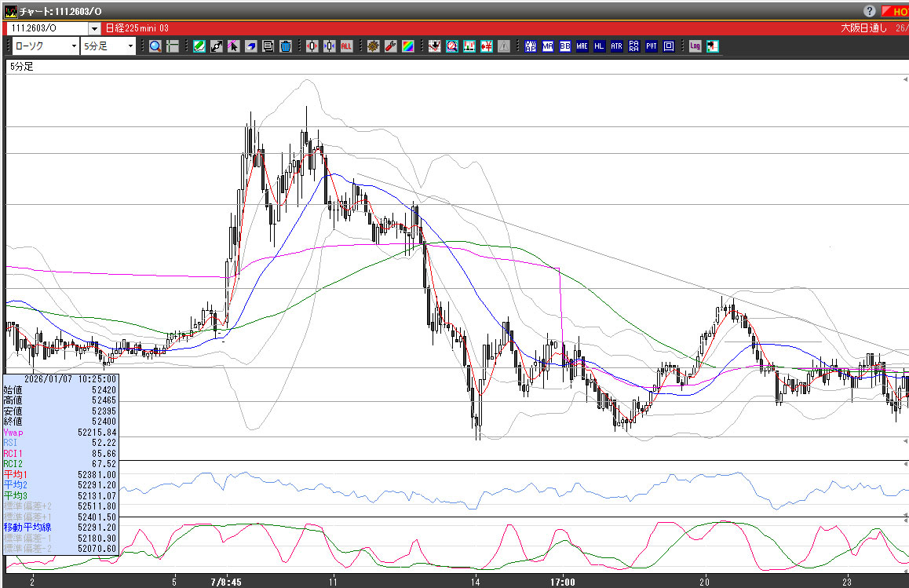Open the wrench settings icon
This screenshot has height=588, width=909.
[390, 46]
